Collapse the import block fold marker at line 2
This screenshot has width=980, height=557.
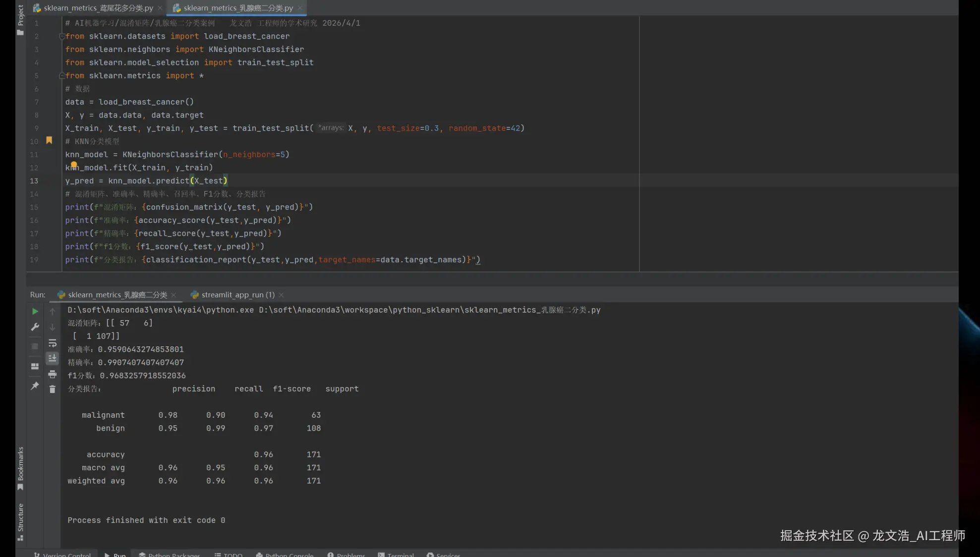click(x=62, y=36)
